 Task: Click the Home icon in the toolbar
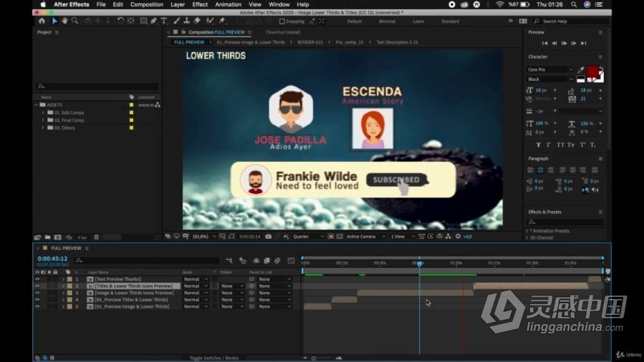42,21
